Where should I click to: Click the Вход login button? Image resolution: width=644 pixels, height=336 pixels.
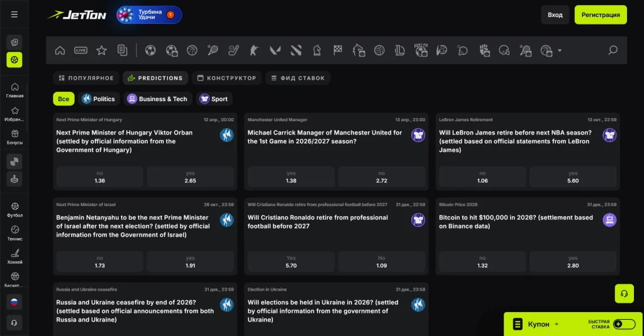point(555,14)
